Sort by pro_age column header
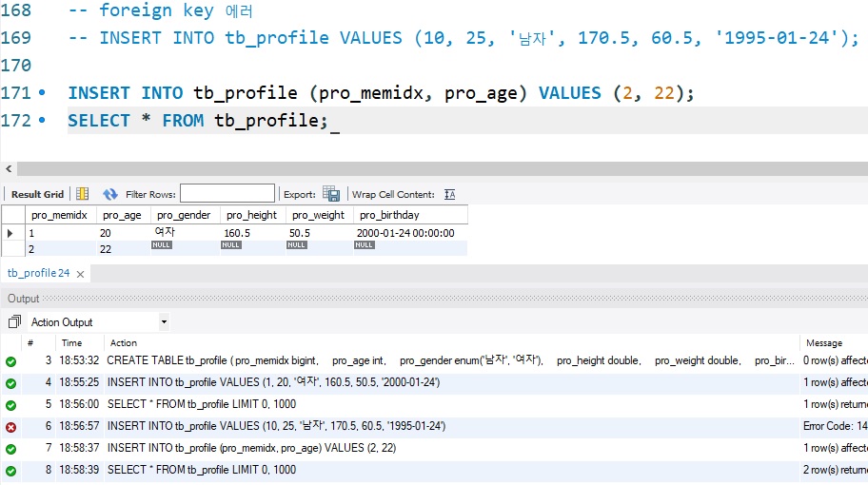Screen dimensions: 868x485 [122, 215]
